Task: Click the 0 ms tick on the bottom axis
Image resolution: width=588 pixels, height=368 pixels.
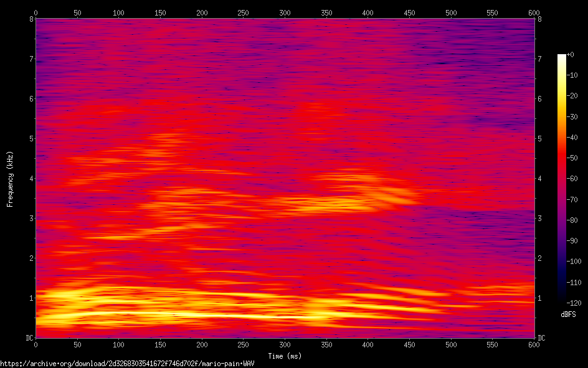Action: 36,344
